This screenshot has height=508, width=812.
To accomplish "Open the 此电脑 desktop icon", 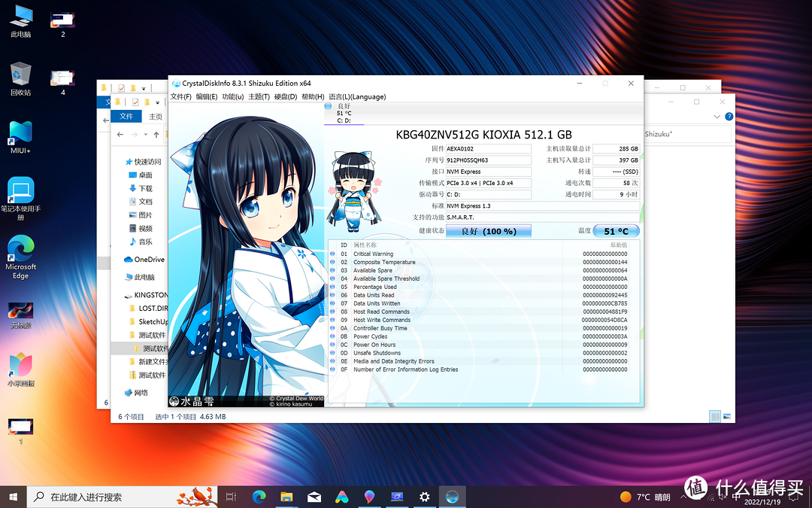I will 21,21.
